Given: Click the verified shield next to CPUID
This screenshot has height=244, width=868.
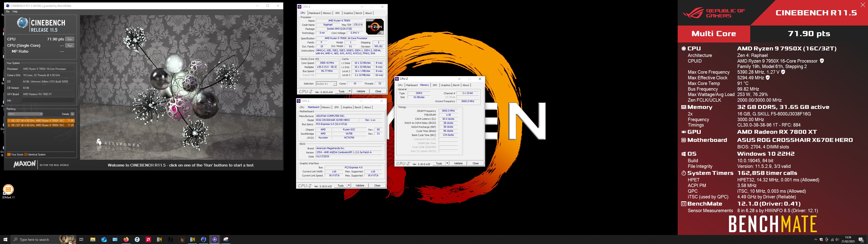Looking at the screenshot, I should [x=822, y=61].
